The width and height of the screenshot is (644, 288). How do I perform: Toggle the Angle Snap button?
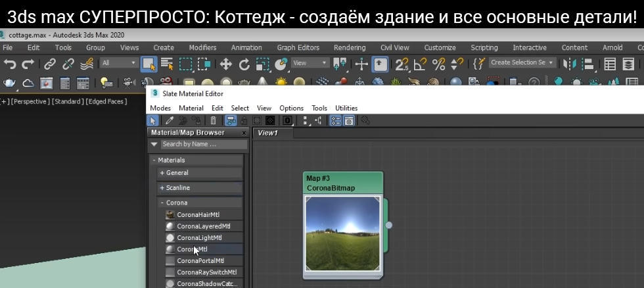click(x=420, y=64)
